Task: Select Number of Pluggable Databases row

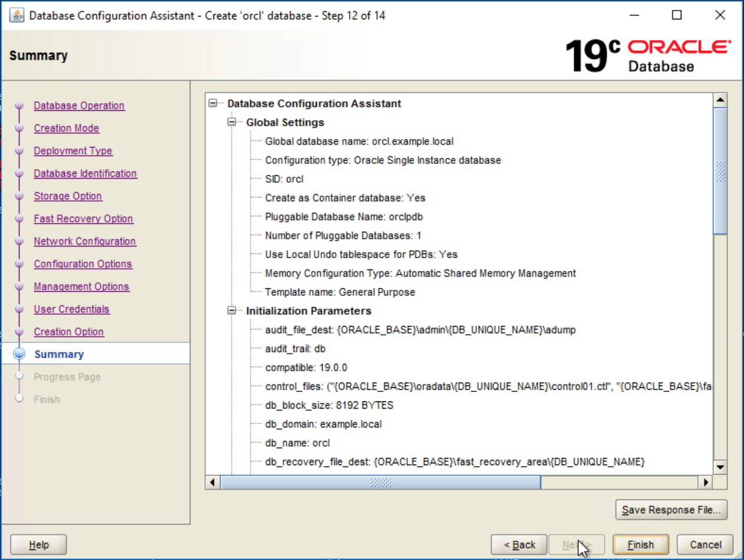Action: 343,236
